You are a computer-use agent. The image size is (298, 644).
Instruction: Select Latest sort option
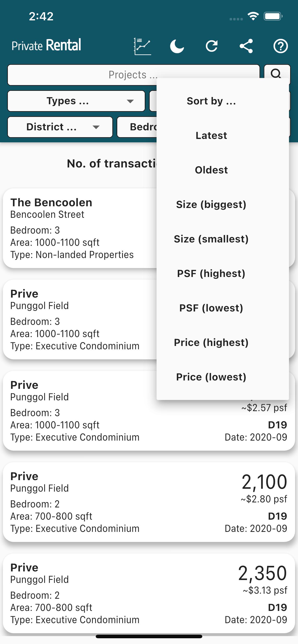point(211,136)
